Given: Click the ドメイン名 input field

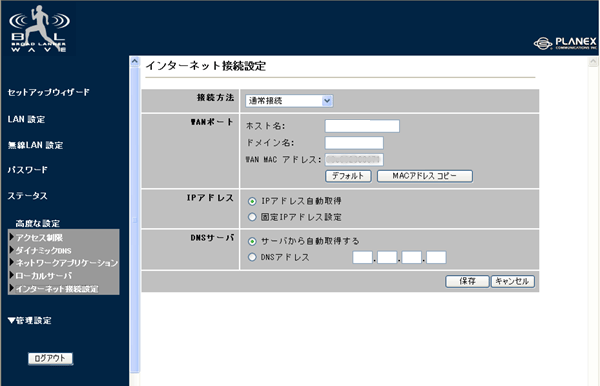Looking at the screenshot, I should tap(354, 143).
